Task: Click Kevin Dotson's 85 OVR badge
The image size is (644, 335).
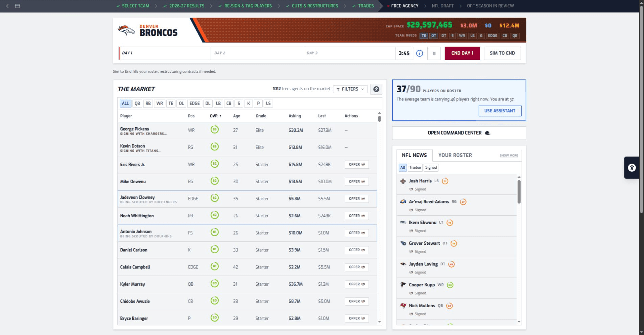Action: pyautogui.click(x=215, y=147)
